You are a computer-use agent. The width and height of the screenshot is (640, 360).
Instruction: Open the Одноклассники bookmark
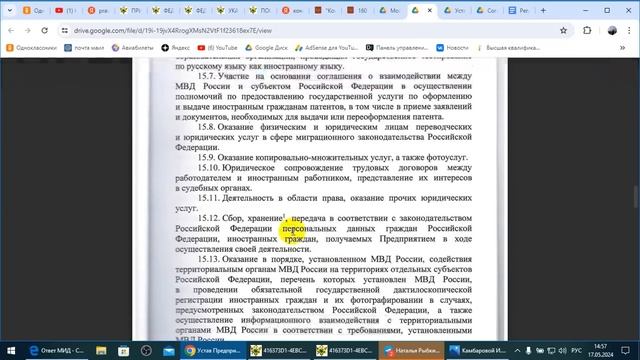coord(31,48)
